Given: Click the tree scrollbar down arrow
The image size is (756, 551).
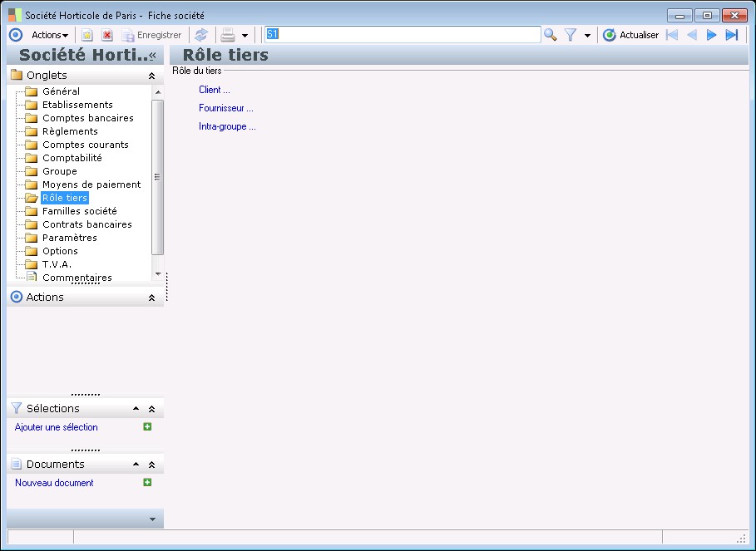Looking at the screenshot, I should tap(158, 274).
